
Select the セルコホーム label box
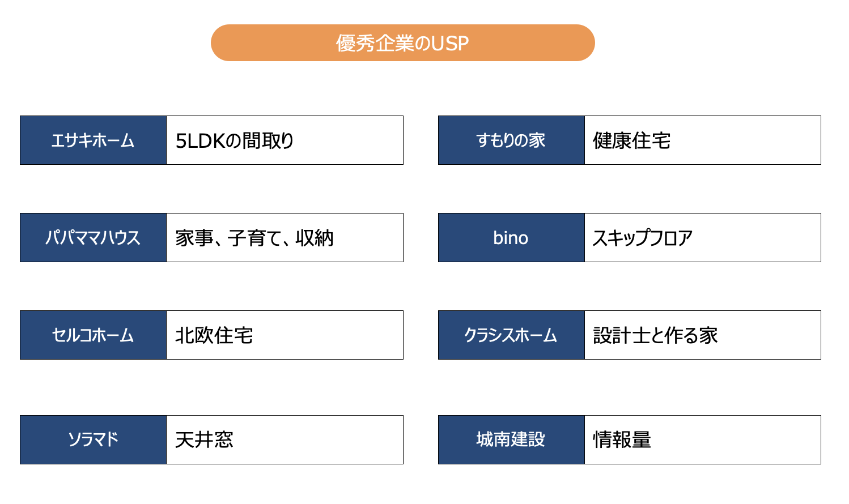(93, 335)
